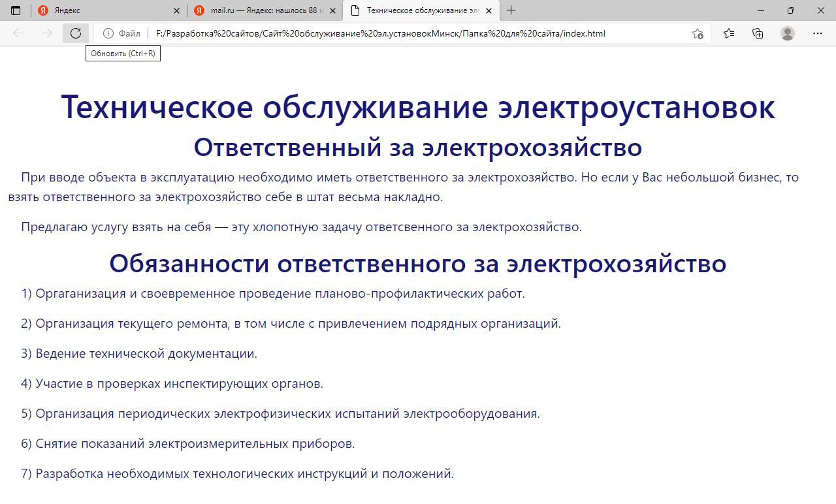Click the Refresh page button
Screen dimensions: 836x504
pos(76,33)
